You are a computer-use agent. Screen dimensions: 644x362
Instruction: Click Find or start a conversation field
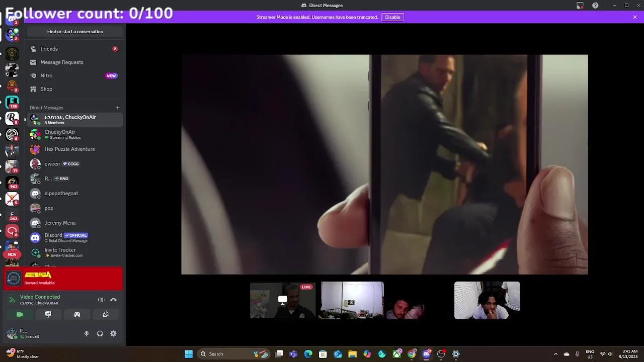click(x=75, y=32)
